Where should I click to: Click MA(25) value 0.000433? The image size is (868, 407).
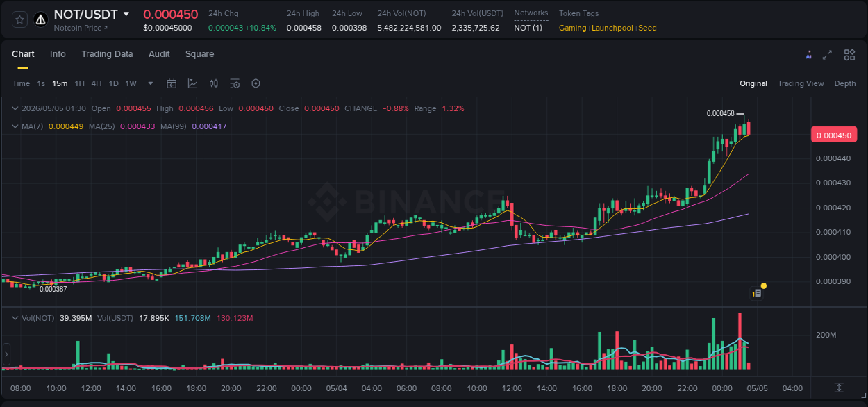point(137,126)
